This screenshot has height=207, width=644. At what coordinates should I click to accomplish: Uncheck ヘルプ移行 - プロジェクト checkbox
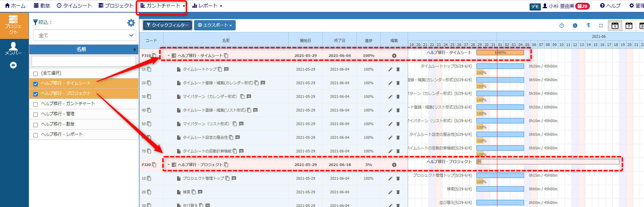click(35, 94)
